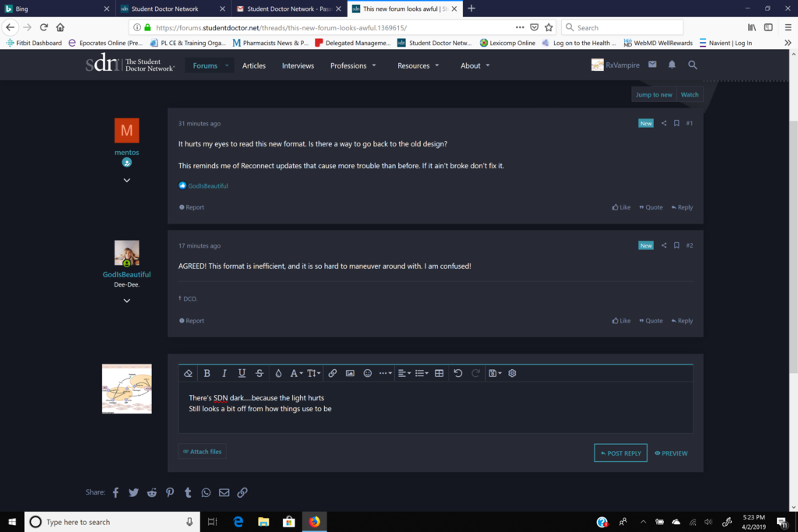Toggle BB code mode with the gear icon
This screenshot has height=532, width=798.
[x=512, y=373]
